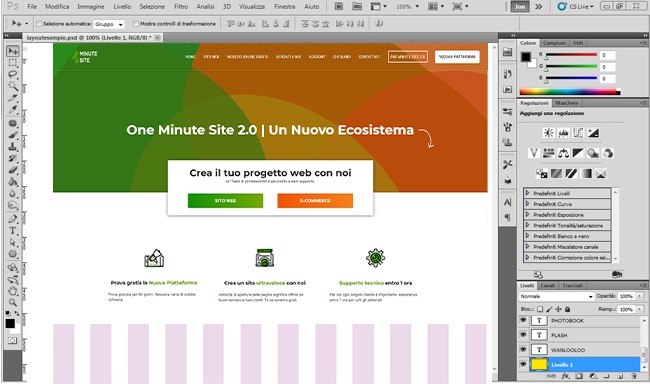Hide the PHOTOBOOK text layer
The image size is (650, 384).
pyautogui.click(x=523, y=320)
